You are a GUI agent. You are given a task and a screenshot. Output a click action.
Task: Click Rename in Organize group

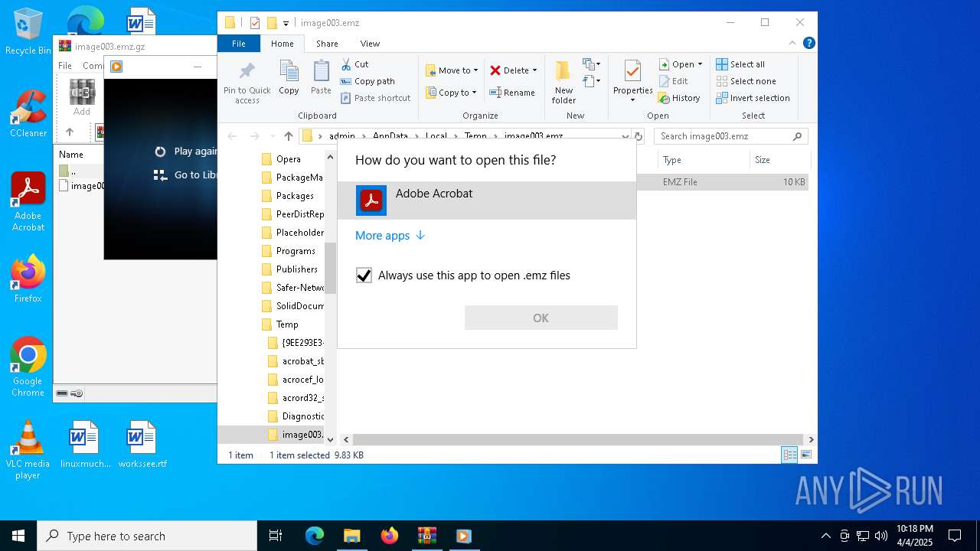(512, 93)
